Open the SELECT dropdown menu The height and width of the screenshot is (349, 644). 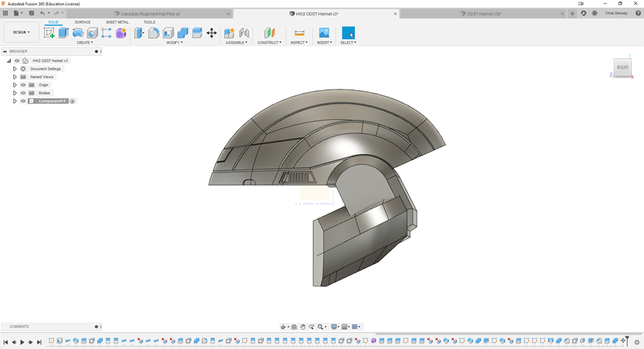click(x=348, y=43)
